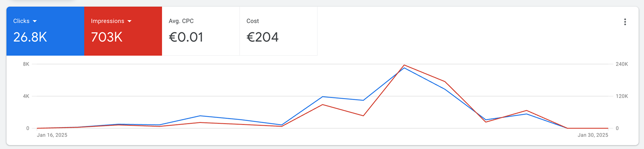Expand the Impressions metric dropdown arrow

pyautogui.click(x=129, y=21)
